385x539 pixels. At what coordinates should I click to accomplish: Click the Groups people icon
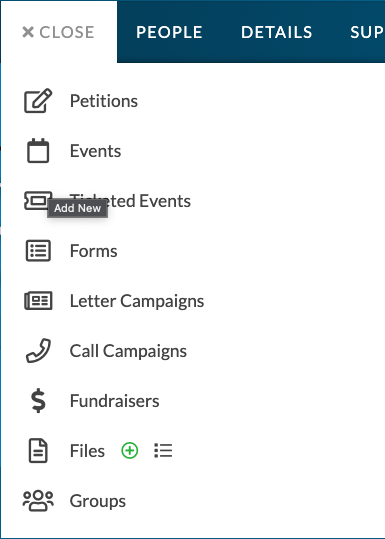click(x=38, y=501)
